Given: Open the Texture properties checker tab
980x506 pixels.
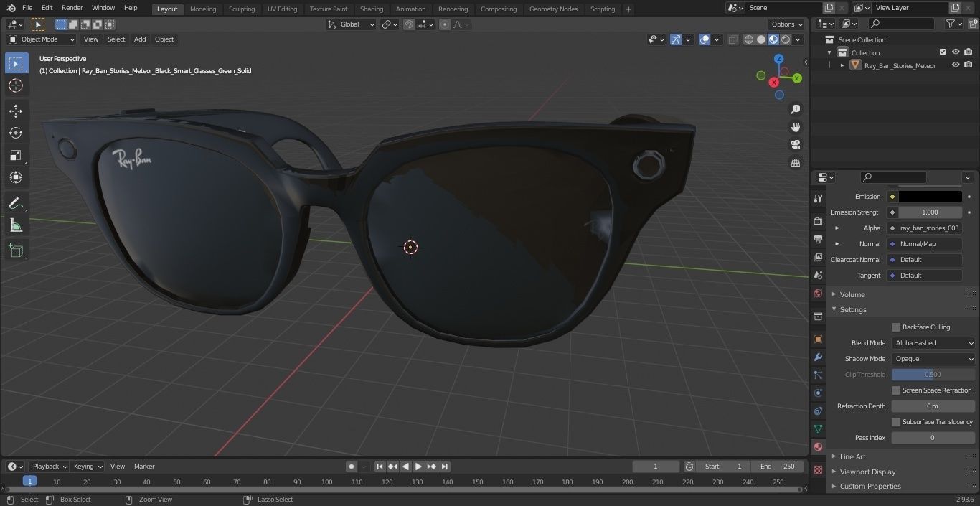Looking at the screenshot, I should [x=818, y=469].
